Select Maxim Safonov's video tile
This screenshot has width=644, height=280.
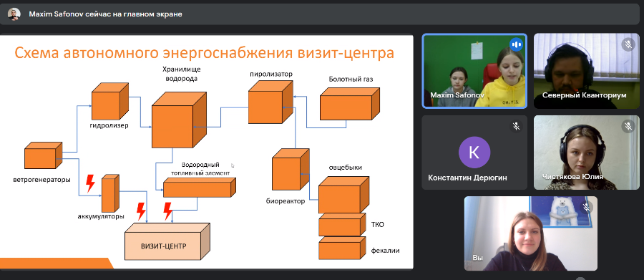click(474, 71)
